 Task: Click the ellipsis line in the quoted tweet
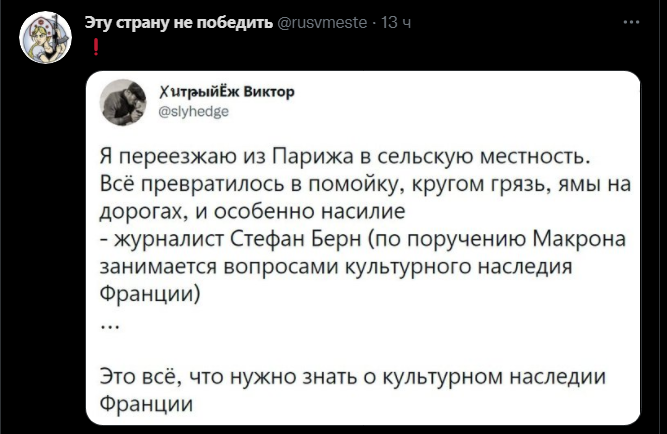pos(110,326)
